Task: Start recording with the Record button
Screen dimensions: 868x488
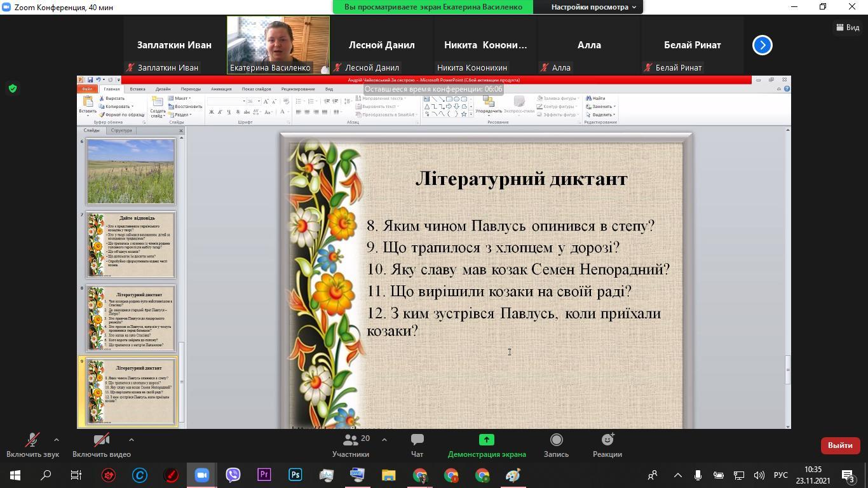Action: [x=556, y=445]
